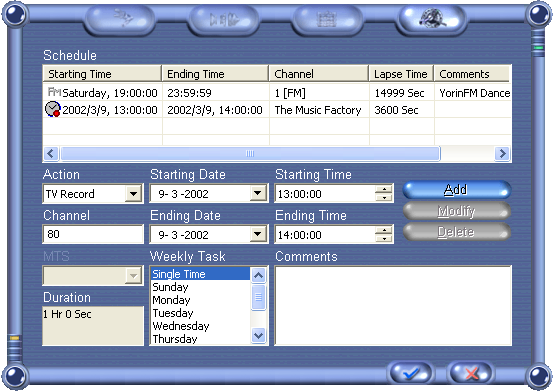Click the Duration box showing 1 Hr 0 Sec

click(x=93, y=326)
